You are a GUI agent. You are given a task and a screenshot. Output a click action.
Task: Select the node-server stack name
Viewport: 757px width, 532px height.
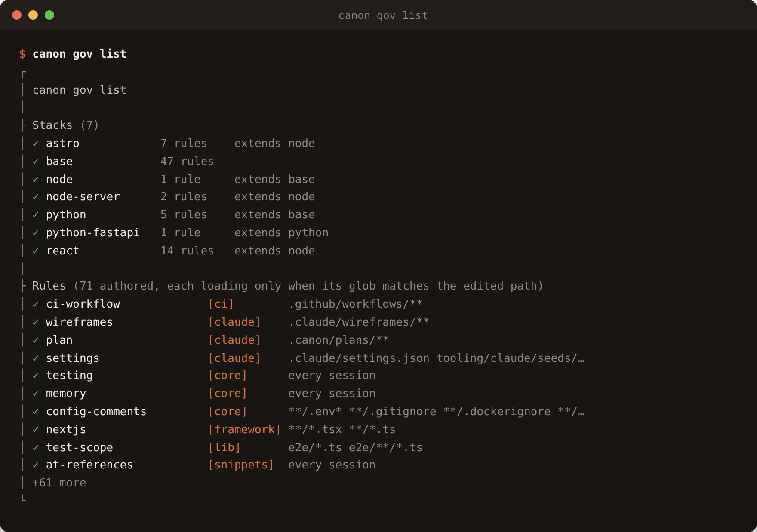(x=83, y=196)
